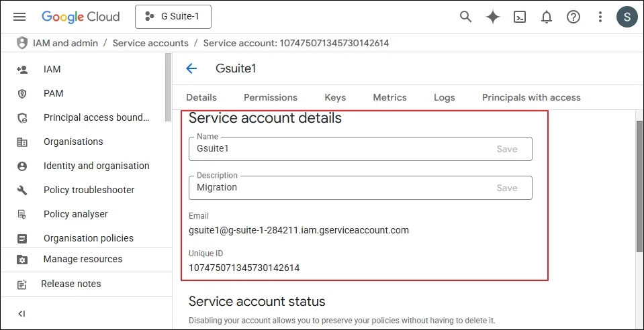This screenshot has width=644, height=330.
Task: Click the Policy analyser document icon
Action: click(x=21, y=214)
